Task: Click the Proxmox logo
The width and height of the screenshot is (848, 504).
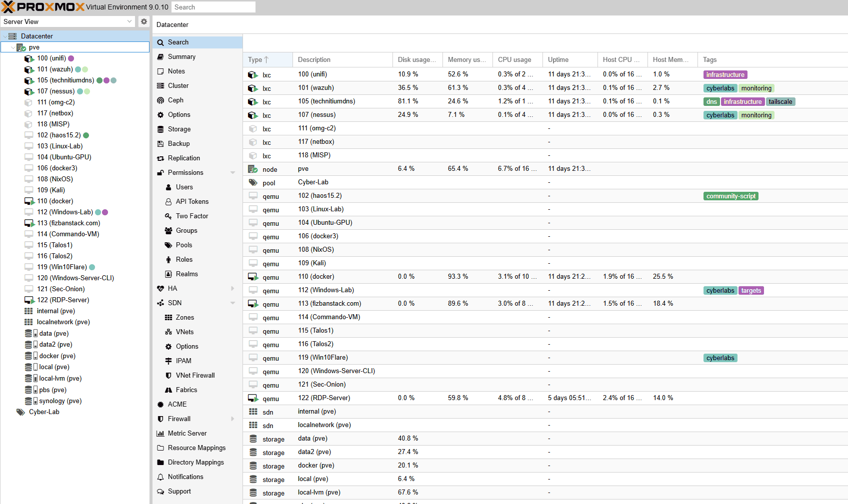Action: tap(42, 7)
